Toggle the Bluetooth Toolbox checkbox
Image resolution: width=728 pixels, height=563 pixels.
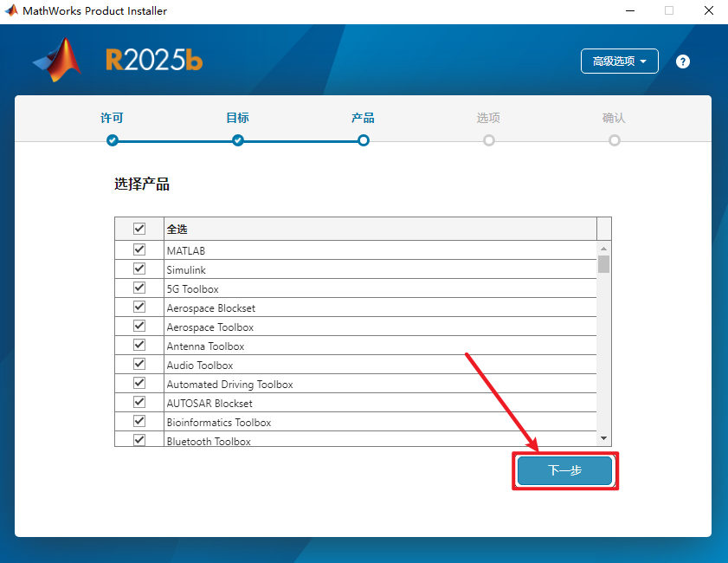tap(139, 439)
